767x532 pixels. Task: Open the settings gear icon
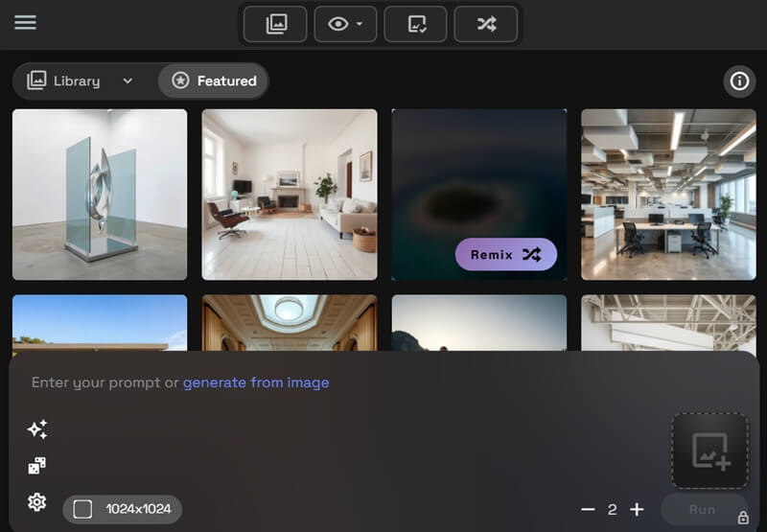tap(36, 502)
